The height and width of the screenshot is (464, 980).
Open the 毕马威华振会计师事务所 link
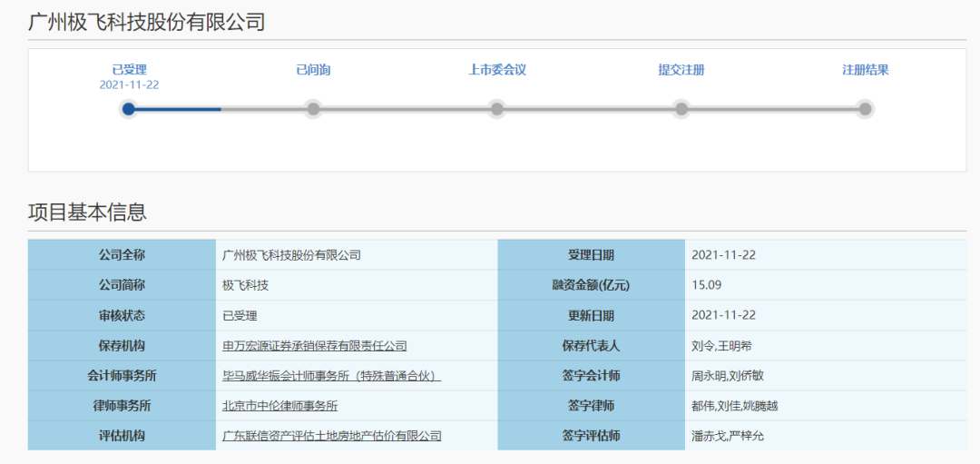point(331,376)
